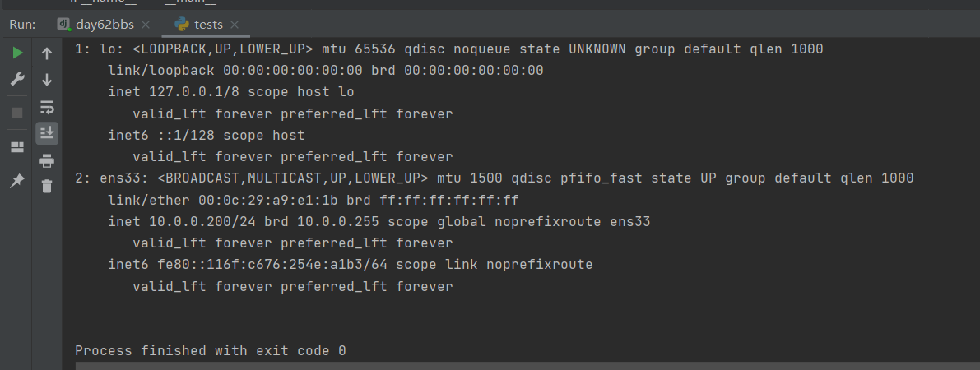Click the 'Process finished with exit code 0' line

210,351
